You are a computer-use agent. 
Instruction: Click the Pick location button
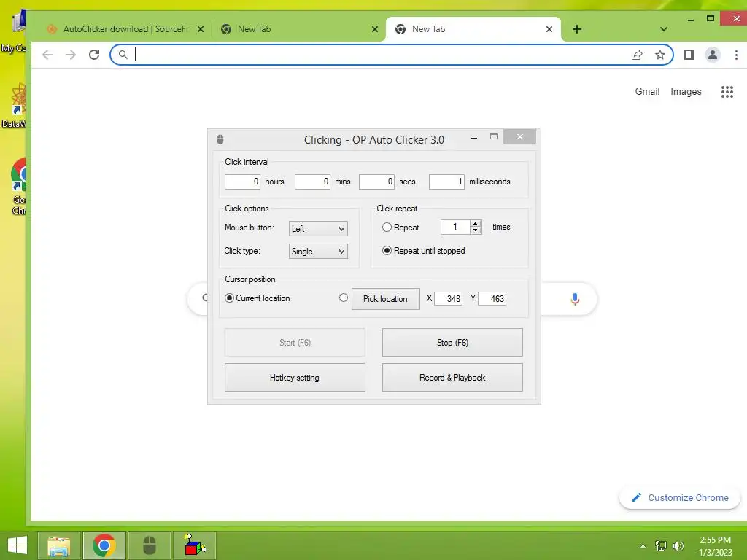[x=385, y=299]
